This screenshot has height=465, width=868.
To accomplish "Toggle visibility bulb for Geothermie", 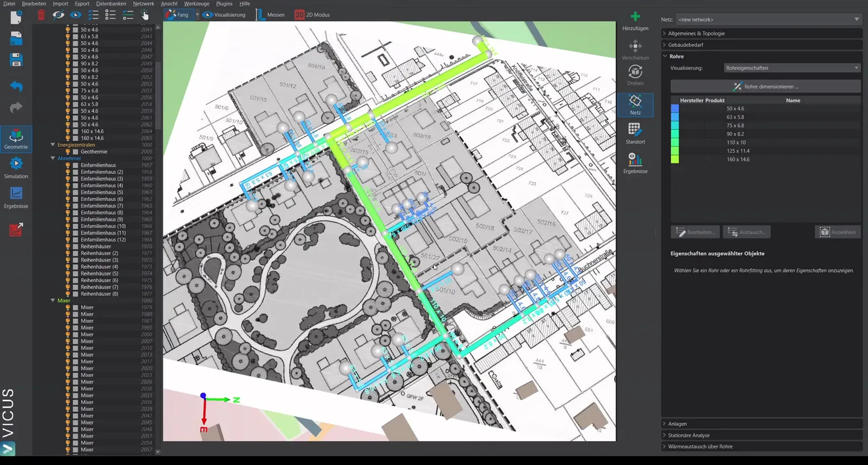I will click(68, 152).
